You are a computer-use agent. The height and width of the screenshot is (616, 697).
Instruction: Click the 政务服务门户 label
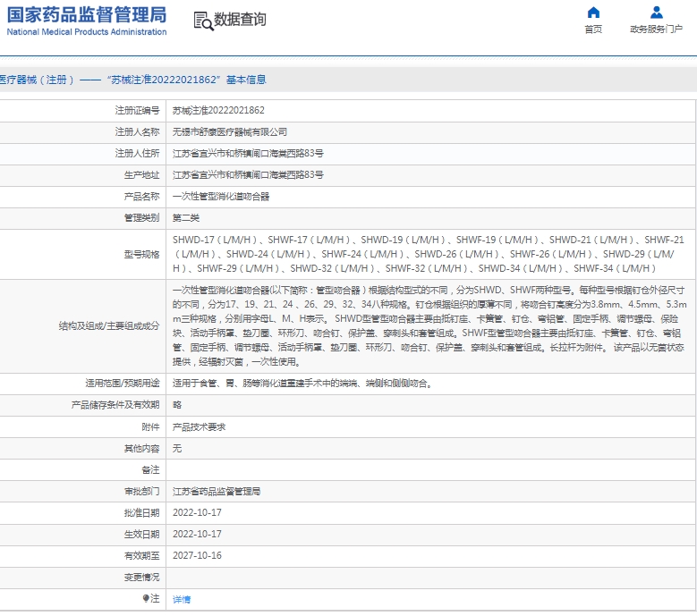click(x=656, y=29)
